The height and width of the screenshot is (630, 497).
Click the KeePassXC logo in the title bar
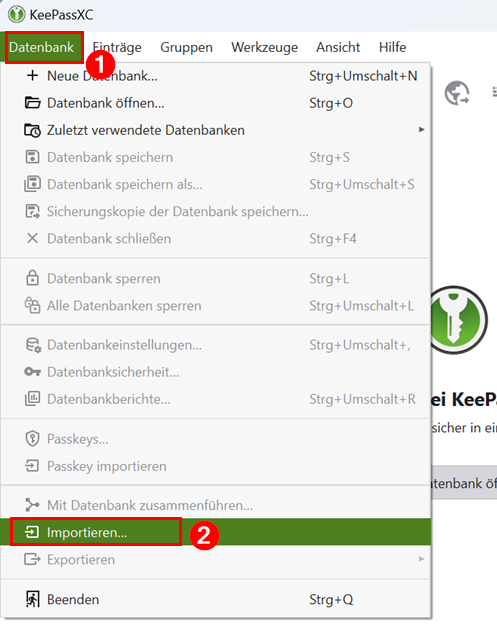click(16, 15)
